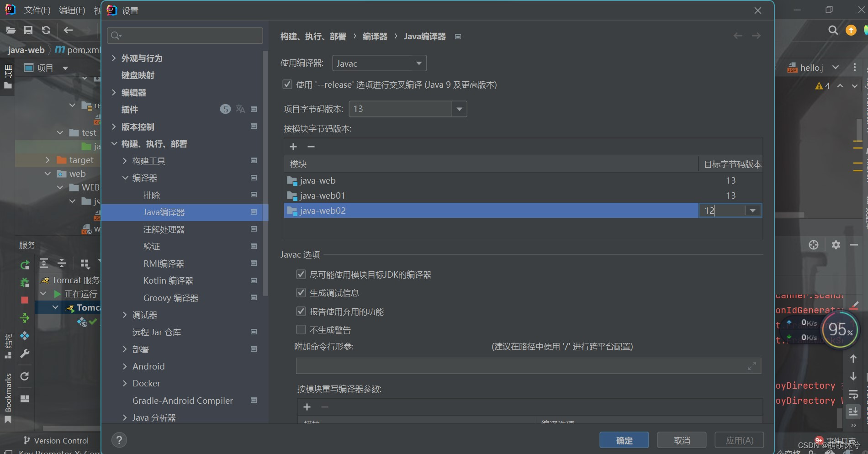Disable the 报告使用弃用的功能 checkbox
The image size is (868, 454).
point(301,311)
